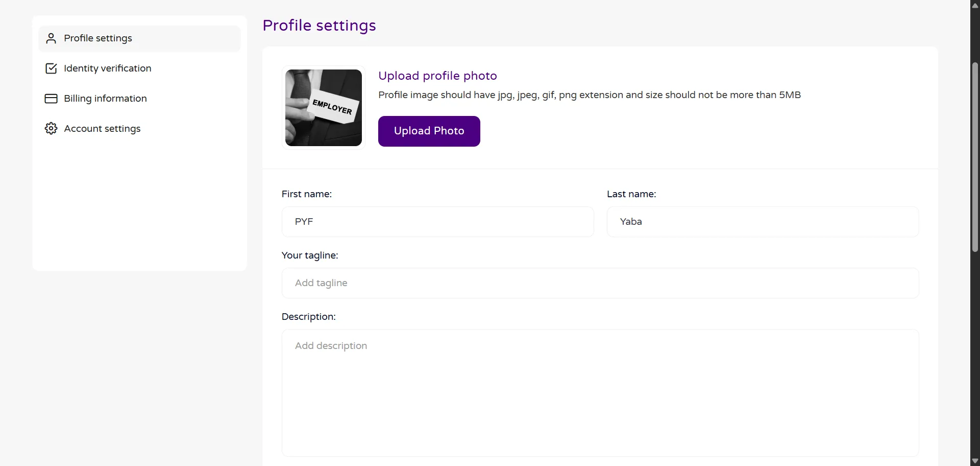The width and height of the screenshot is (980, 466).
Task: Click the gear icon for Account settings
Action: pyautogui.click(x=51, y=129)
